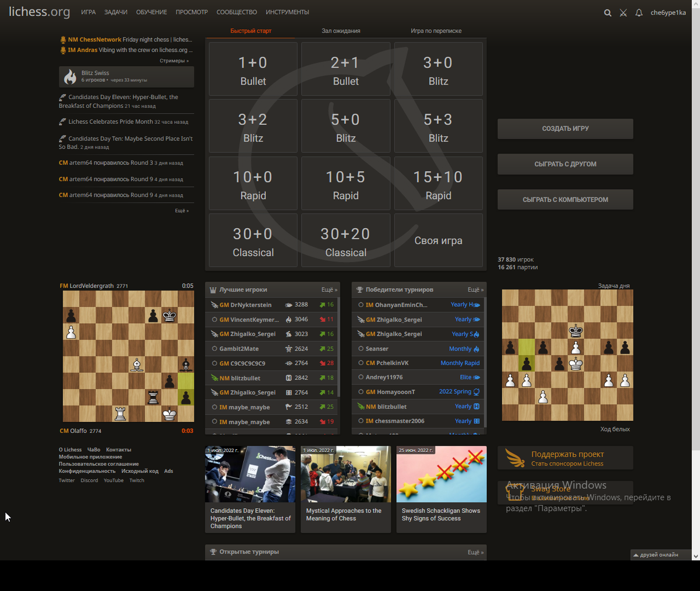This screenshot has width=700, height=591.
Task: Open the ОБУЧЕНИЕ menu
Action: 152,12
